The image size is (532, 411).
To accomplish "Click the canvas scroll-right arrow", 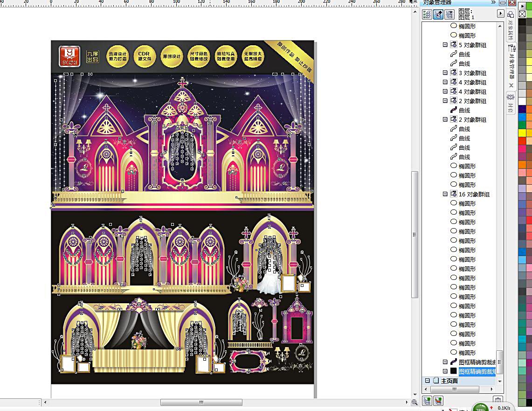I will click(407, 402).
